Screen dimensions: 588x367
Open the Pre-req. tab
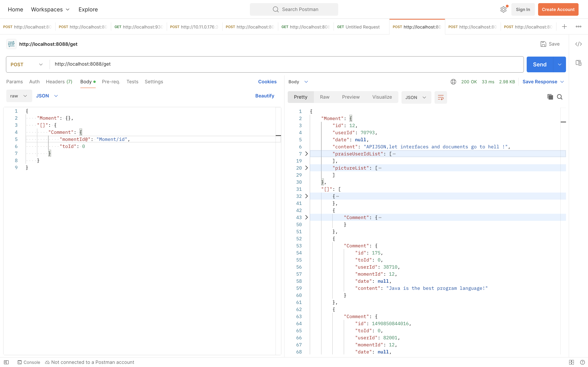pos(111,82)
